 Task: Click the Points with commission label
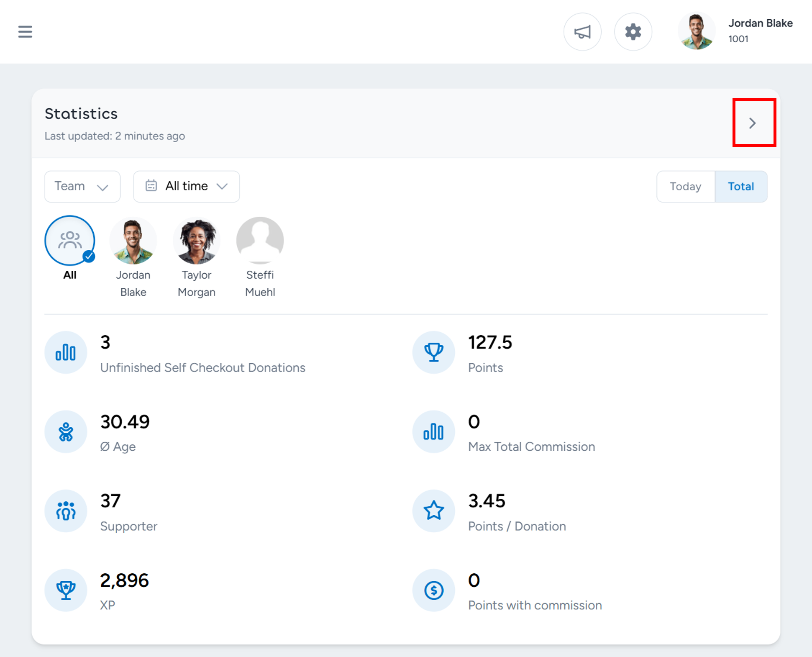(535, 605)
